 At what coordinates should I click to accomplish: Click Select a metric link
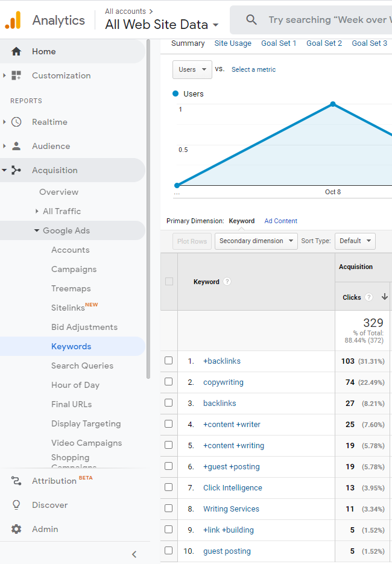[253, 69]
